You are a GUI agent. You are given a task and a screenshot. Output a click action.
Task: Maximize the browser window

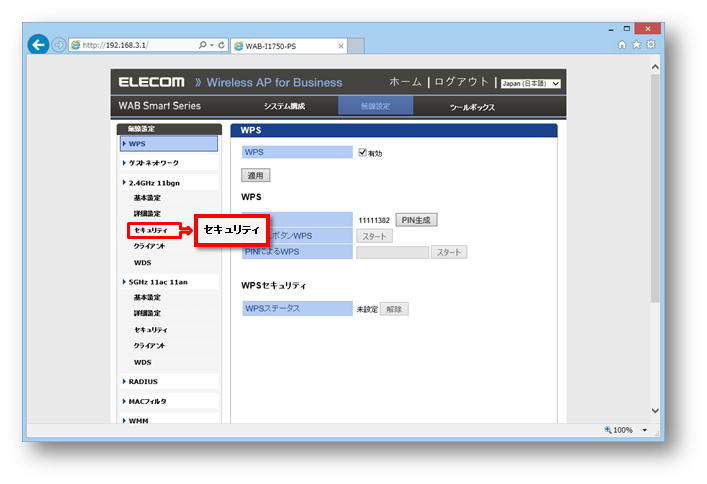(x=626, y=28)
